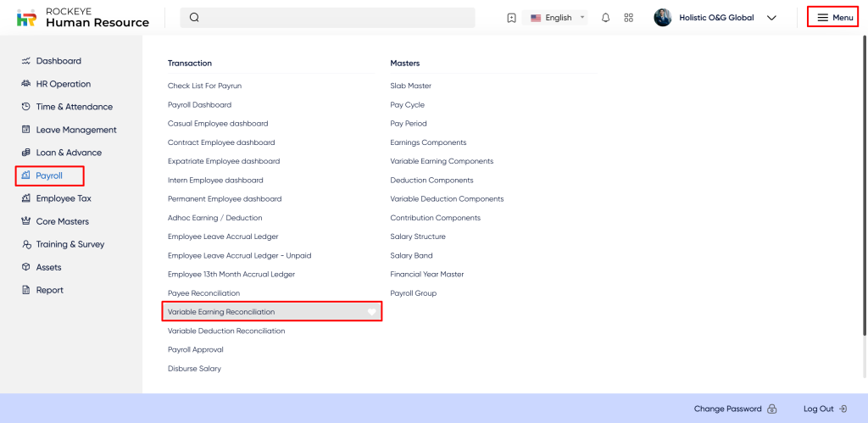
Task: Open the apps grid icon
Action: tap(628, 18)
